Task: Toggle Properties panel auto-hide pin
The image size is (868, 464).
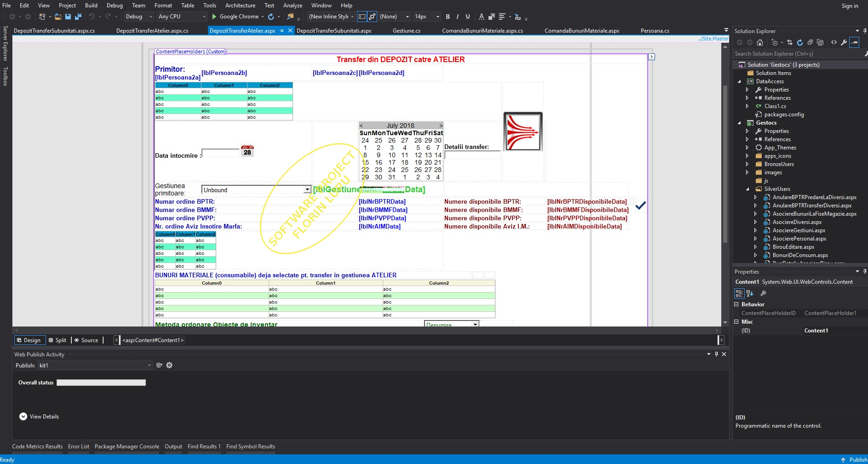Action: click(865, 271)
